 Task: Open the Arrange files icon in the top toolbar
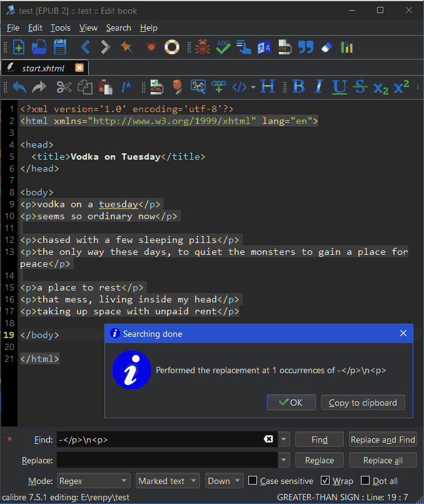[x=244, y=47]
